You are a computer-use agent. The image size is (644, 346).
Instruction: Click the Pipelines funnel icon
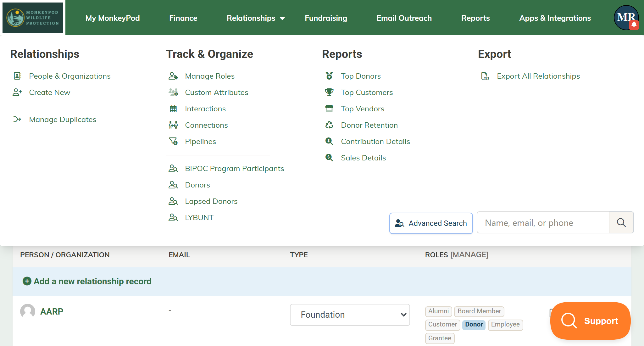173,142
